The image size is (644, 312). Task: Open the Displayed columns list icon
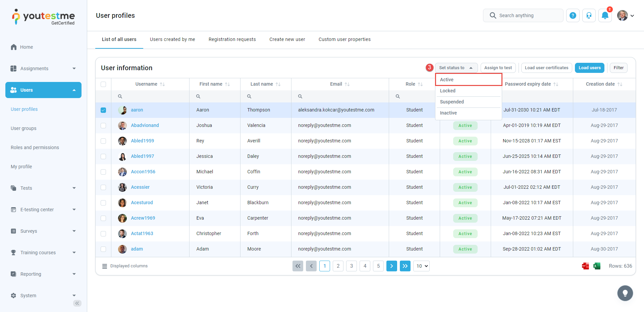click(105, 266)
